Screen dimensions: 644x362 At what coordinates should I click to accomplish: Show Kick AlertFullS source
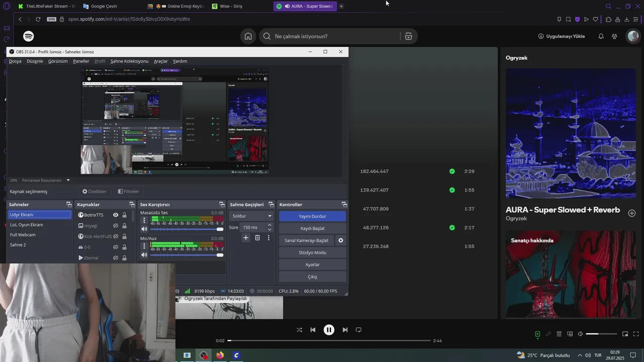116,236
